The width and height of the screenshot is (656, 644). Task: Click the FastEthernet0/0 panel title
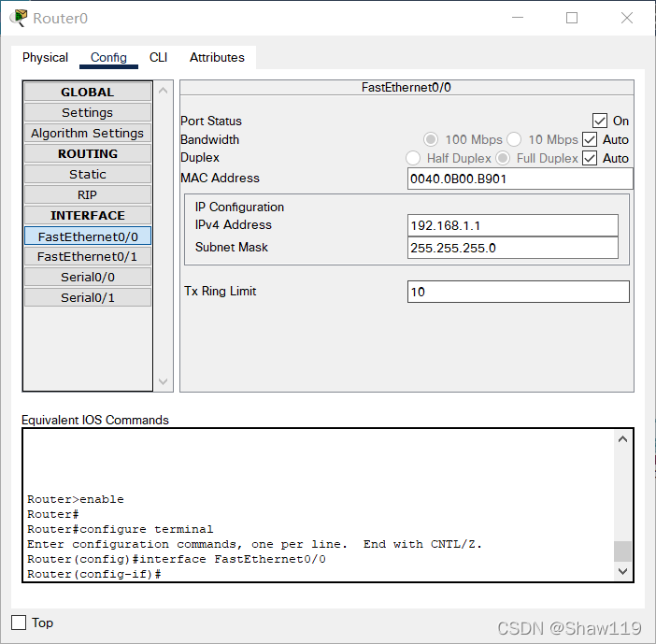pyautogui.click(x=406, y=87)
